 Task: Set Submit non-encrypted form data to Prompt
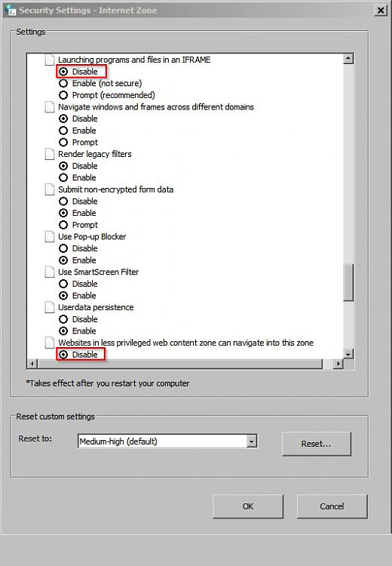63,225
